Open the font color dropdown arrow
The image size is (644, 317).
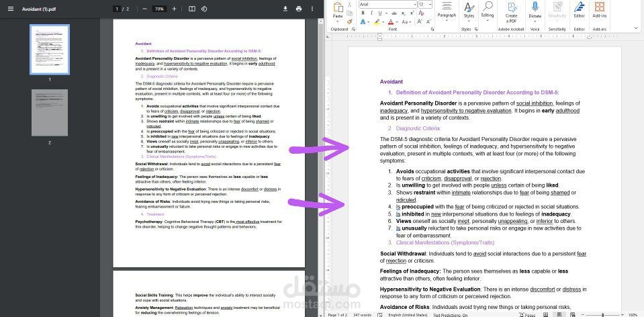(397, 21)
